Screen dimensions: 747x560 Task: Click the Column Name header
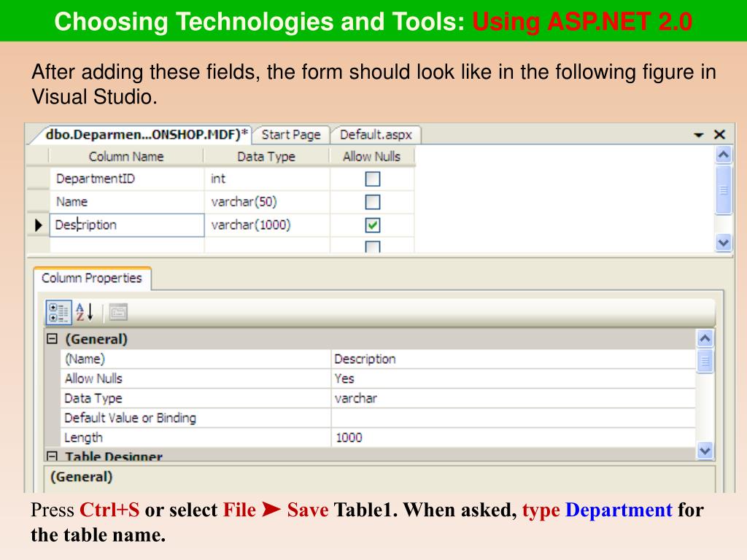pyautogui.click(x=126, y=157)
